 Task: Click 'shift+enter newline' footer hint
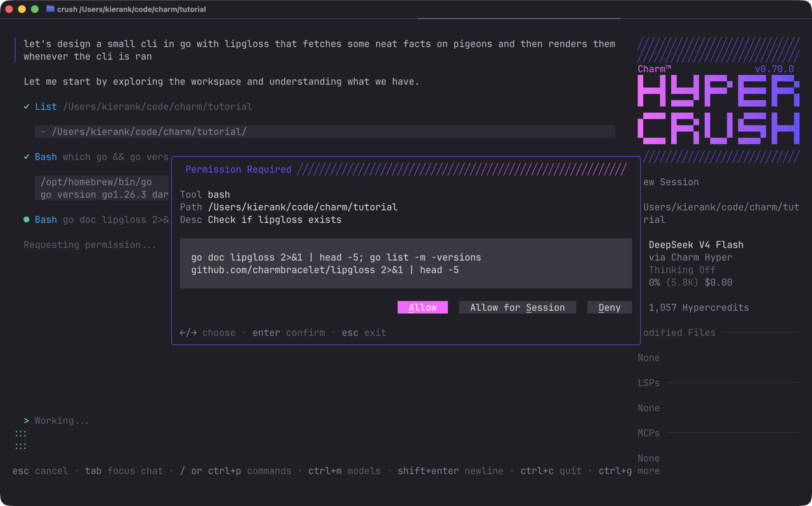450,471
